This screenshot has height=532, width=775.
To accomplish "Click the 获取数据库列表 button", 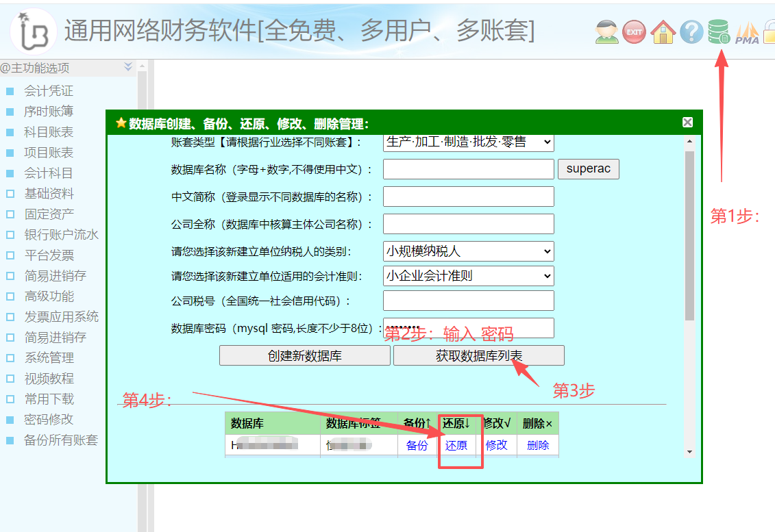I will click(478, 356).
